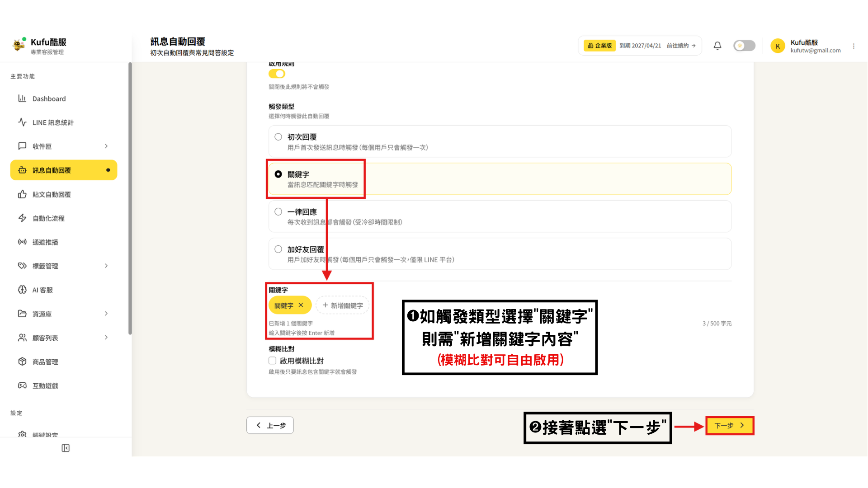This screenshot has width=868, height=488.
Task: Select the 加好友回覆 radio option
Action: pyautogui.click(x=278, y=249)
